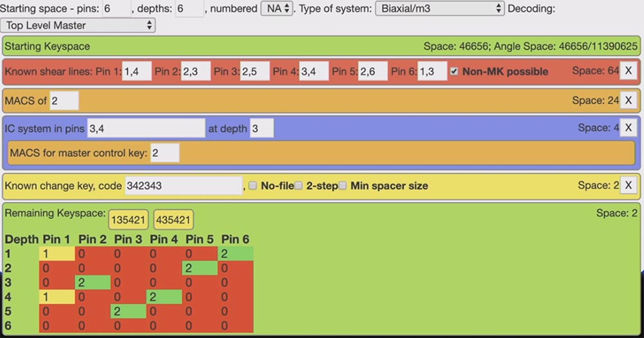Click green cell Pin 3 depth 5

point(129,311)
